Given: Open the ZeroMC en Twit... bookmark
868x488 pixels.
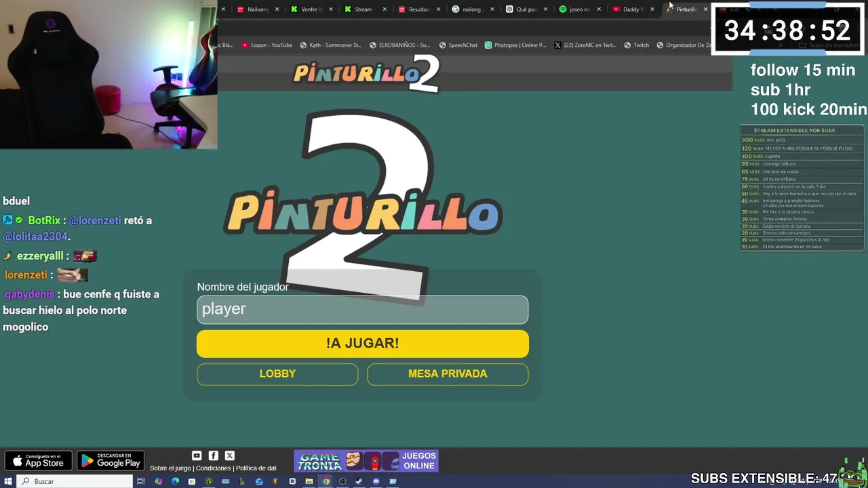Looking at the screenshot, I should (x=585, y=45).
